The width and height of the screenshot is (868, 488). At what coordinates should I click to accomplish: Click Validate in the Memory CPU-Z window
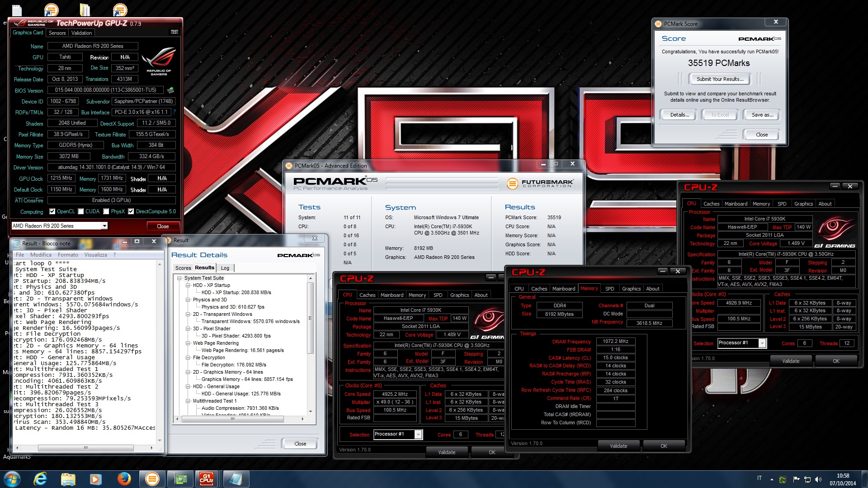tap(618, 446)
